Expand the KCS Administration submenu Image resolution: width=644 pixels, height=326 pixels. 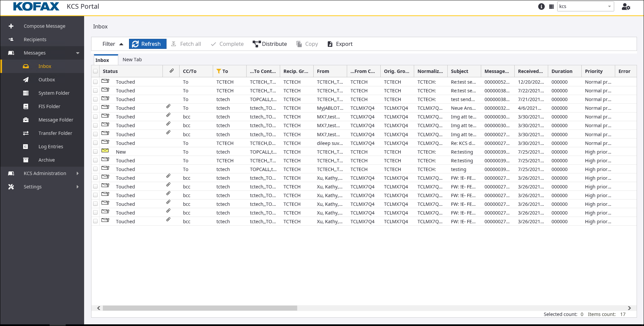coord(77,173)
